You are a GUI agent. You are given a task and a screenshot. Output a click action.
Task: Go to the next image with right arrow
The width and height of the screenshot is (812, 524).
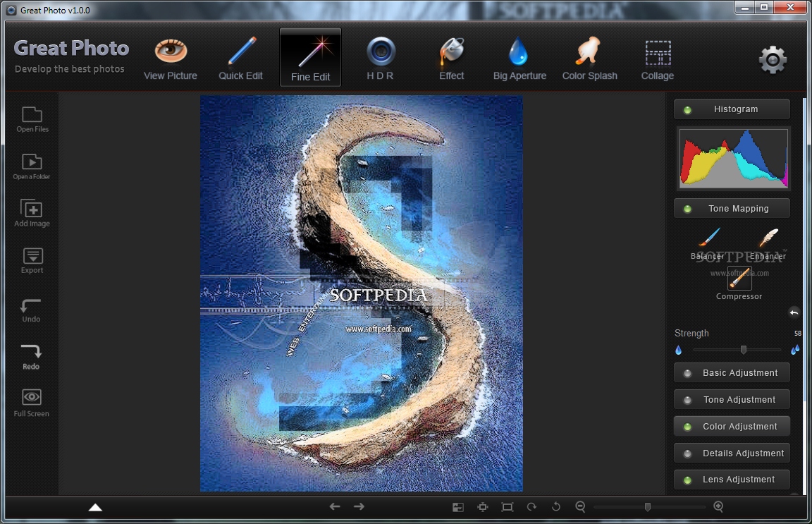tap(359, 506)
